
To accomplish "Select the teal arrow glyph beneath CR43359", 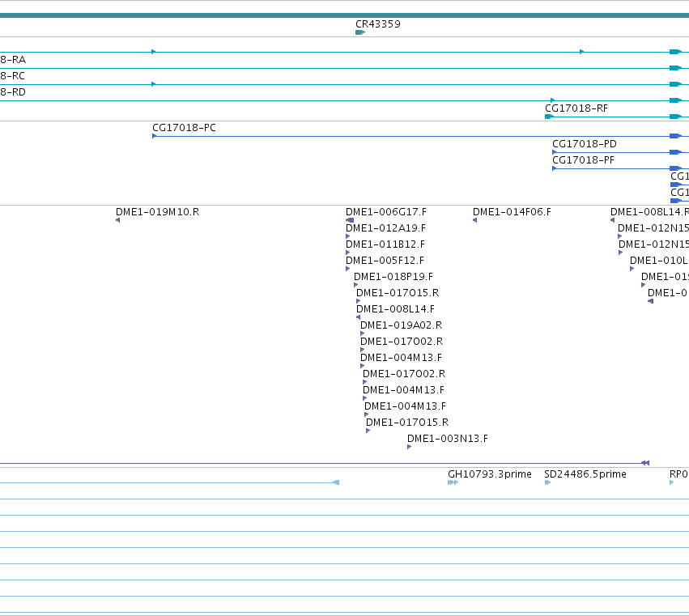I will click(360, 32).
